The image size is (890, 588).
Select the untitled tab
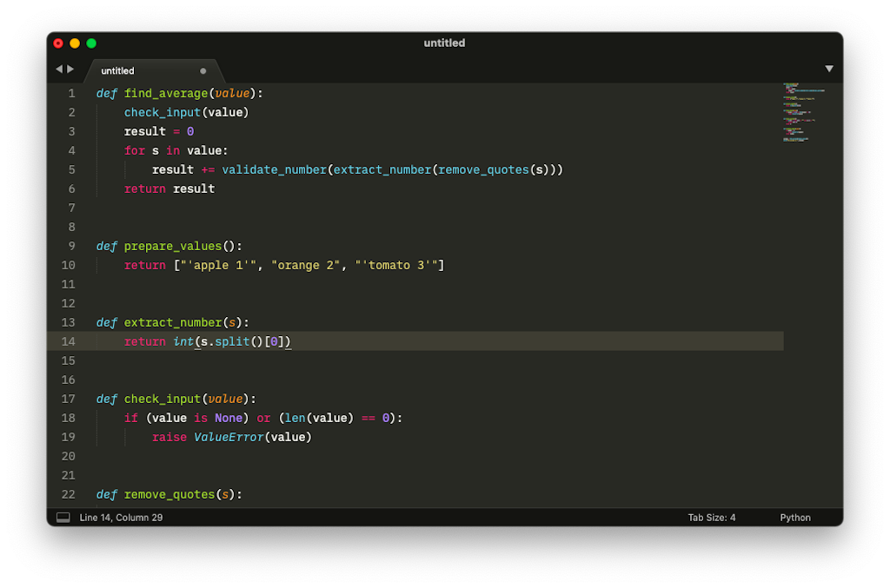(x=116, y=70)
